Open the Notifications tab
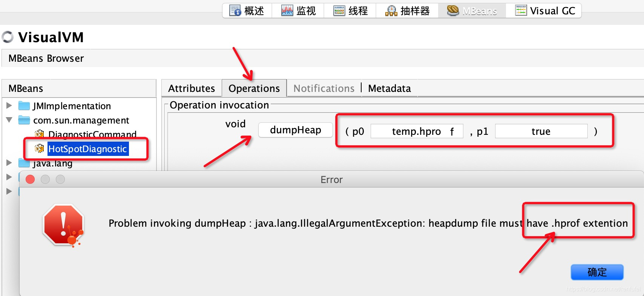The image size is (644, 296). click(x=324, y=88)
